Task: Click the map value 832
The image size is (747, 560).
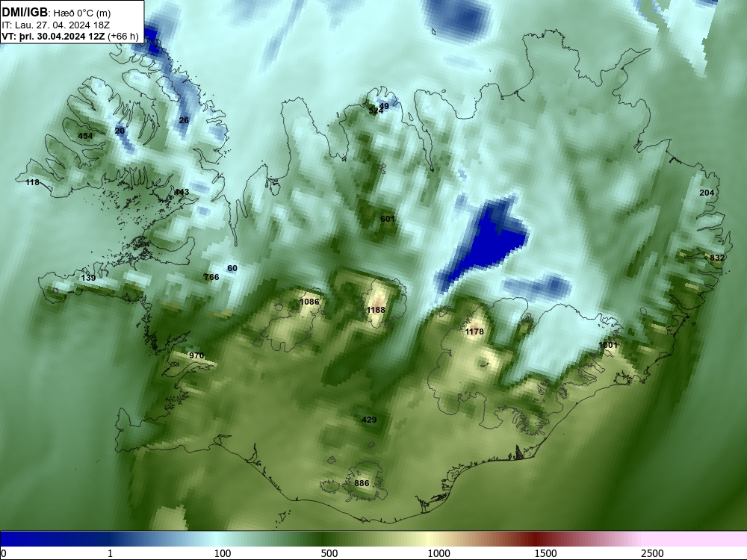Action: click(x=717, y=258)
